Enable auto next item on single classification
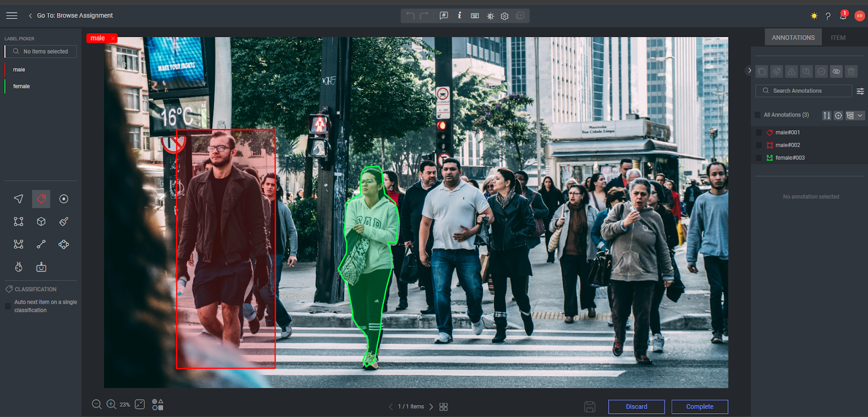 pyautogui.click(x=8, y=306)
